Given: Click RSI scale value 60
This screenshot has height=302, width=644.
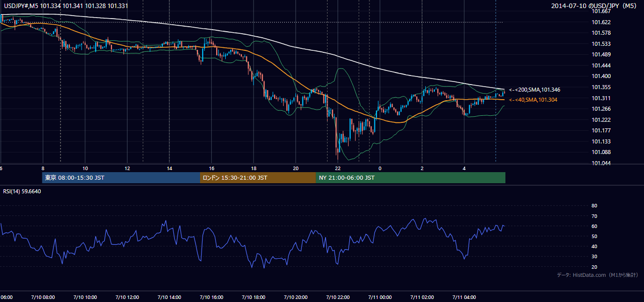Looking at the screenshot, I should [x=594, y=226].
